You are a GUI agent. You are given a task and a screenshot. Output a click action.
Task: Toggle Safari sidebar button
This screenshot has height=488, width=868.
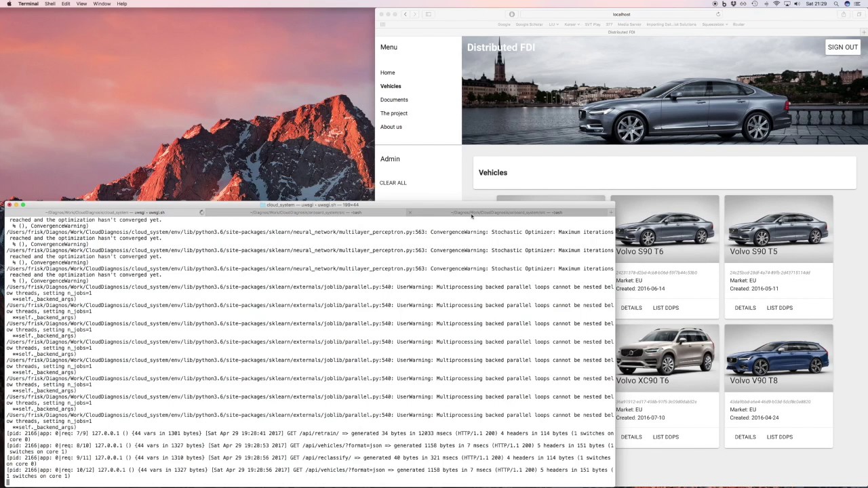click(428, 14)
